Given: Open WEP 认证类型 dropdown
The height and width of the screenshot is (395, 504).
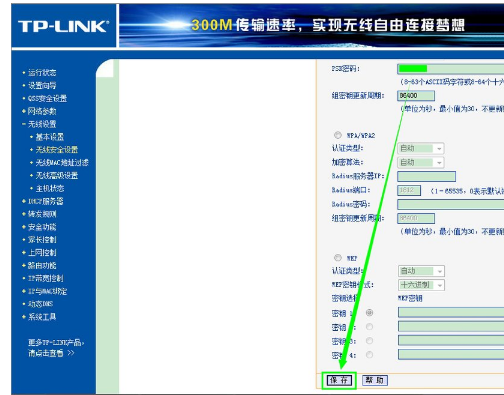Looking at the screenshot, I should 421,271.
